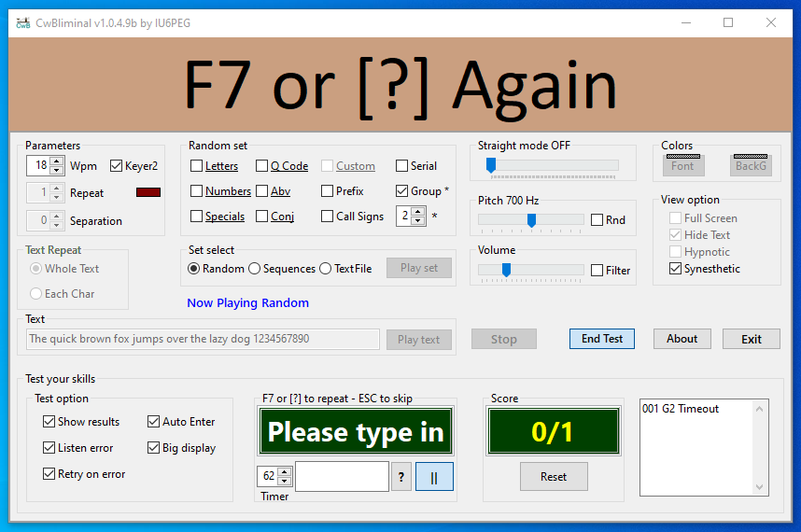Screen dimensions: 801x532
Task: Open the About dialog
Action: point(682,339)
